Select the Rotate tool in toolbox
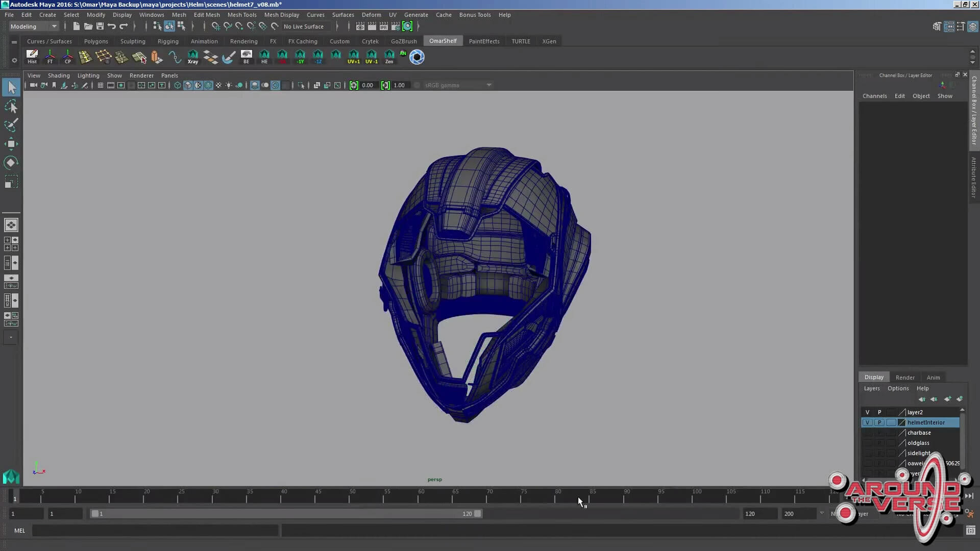This screenshot has width=980, height=551. click(11, 163)
